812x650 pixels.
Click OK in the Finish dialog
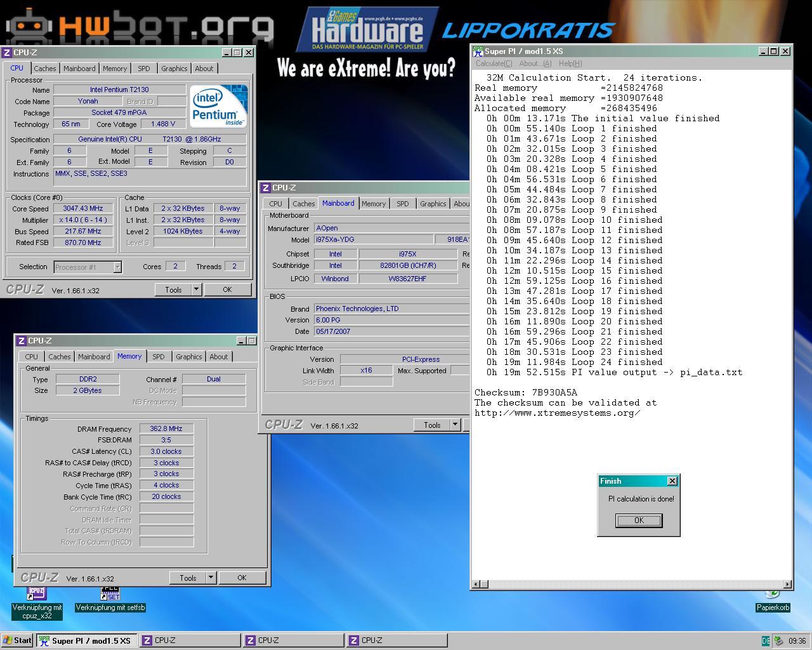[639, 521]
